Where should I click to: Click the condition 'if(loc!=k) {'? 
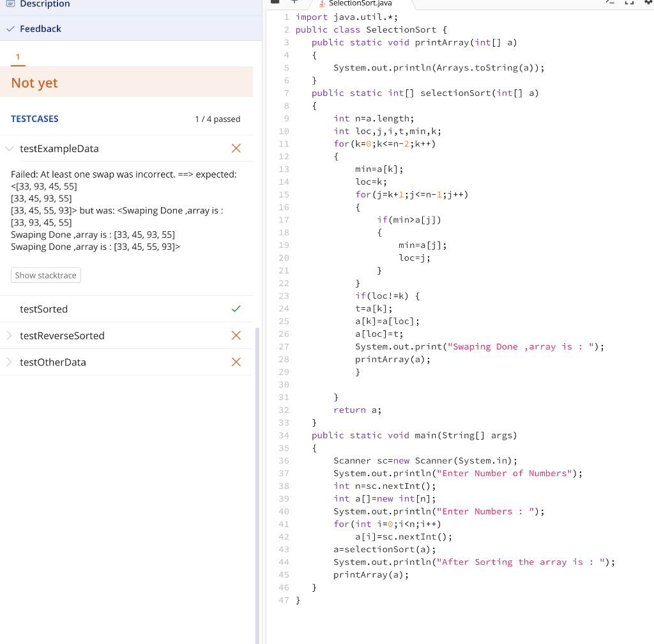click(388, 296)
